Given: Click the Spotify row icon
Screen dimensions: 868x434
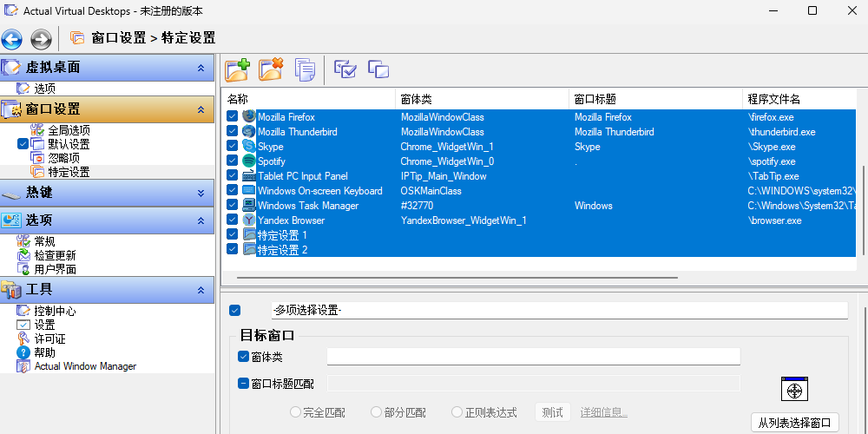Looking at the screenshot, I should pos(248,161).
